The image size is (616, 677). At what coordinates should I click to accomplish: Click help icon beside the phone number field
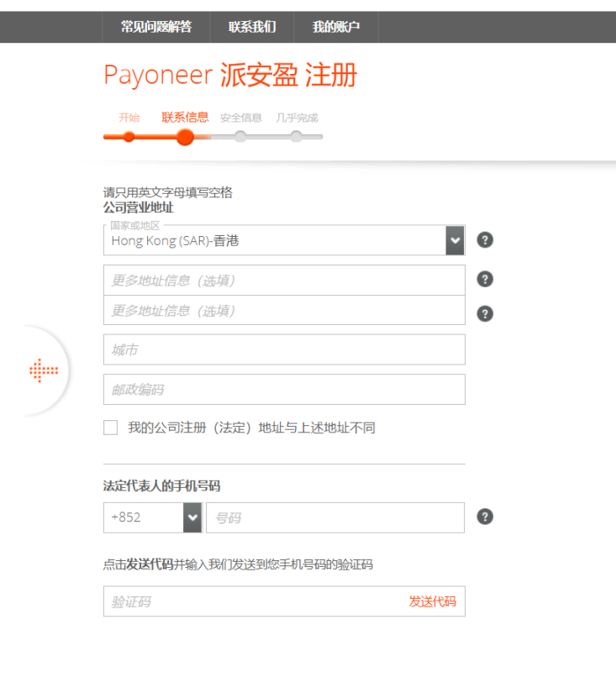485,517
